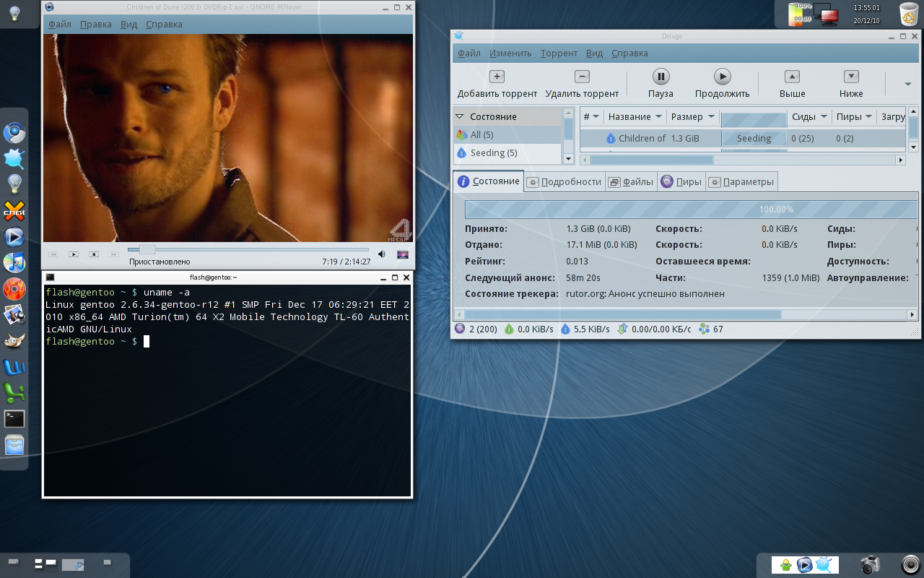924x578 pixels.
Task: Open the XChat icon in the dock
Action: coord(14,210)
